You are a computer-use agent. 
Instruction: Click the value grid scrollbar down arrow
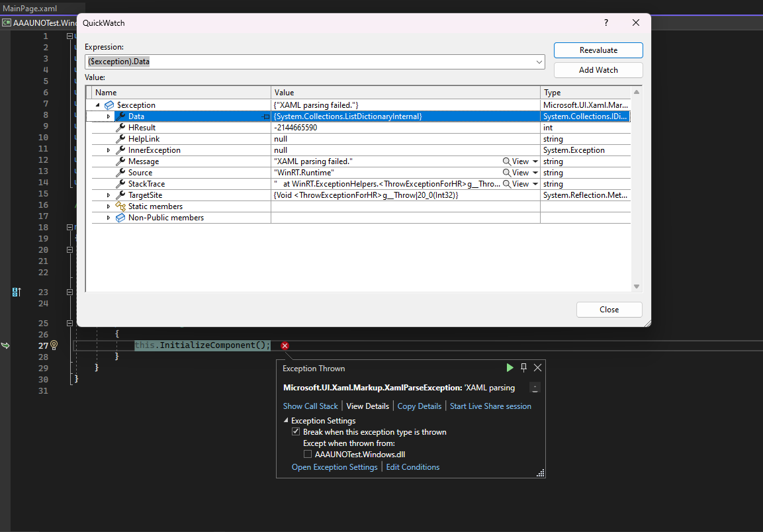tap(636, 286)
